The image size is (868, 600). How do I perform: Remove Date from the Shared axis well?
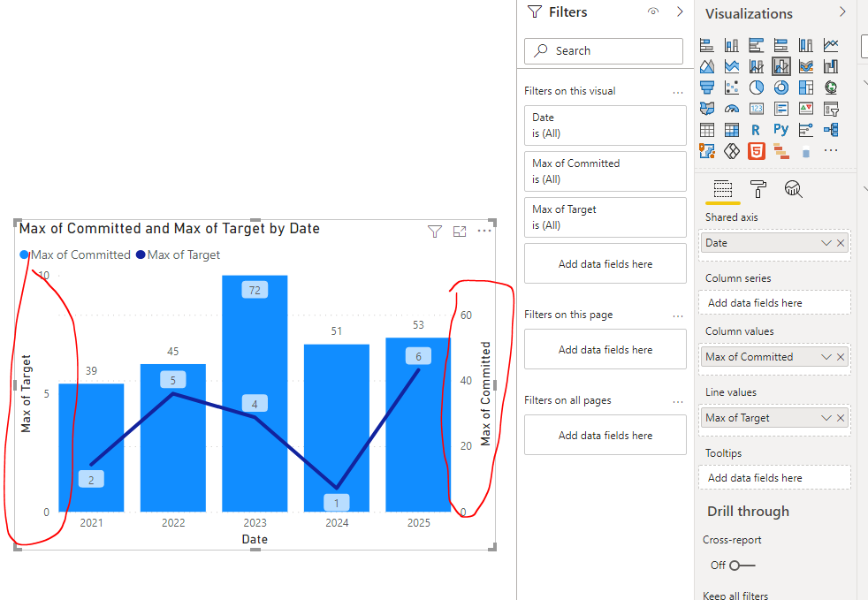point(841,243)
